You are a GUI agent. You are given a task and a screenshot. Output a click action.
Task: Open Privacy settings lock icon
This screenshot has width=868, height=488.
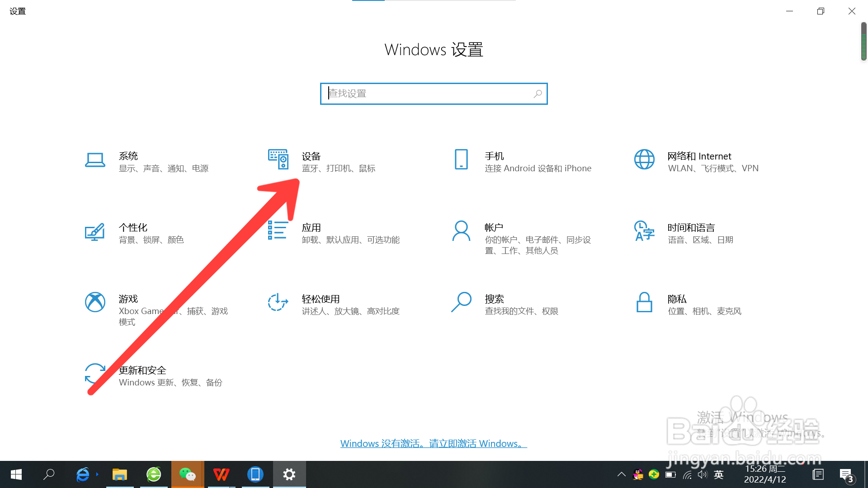coord(644,302)
